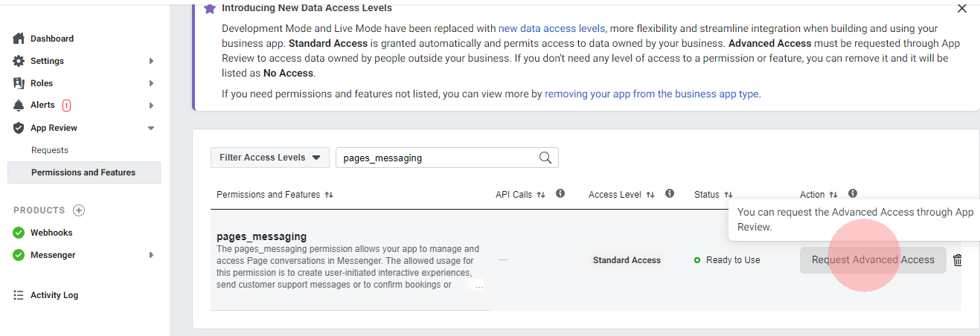This screenshot has width=980, height=336.
Task: Click the add product plus icon
Action: (79, 210)
